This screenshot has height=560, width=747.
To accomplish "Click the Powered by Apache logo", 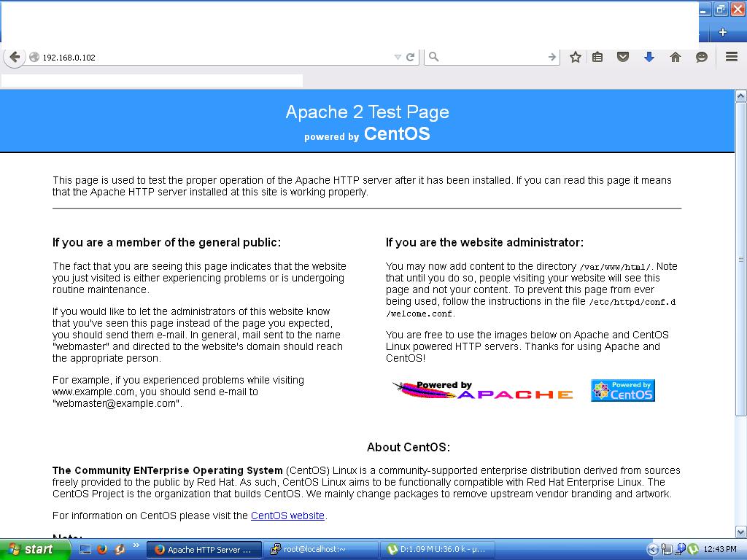I will tap(483, 390).
